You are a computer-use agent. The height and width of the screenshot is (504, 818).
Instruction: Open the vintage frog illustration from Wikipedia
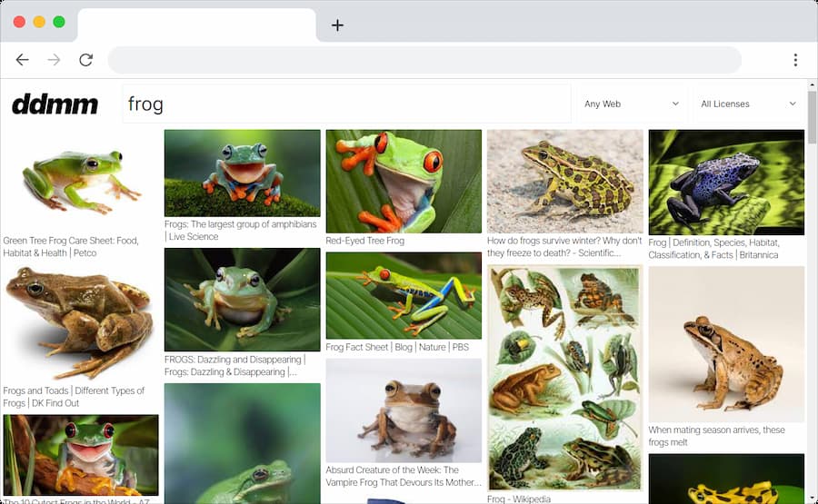pos(564,378)
